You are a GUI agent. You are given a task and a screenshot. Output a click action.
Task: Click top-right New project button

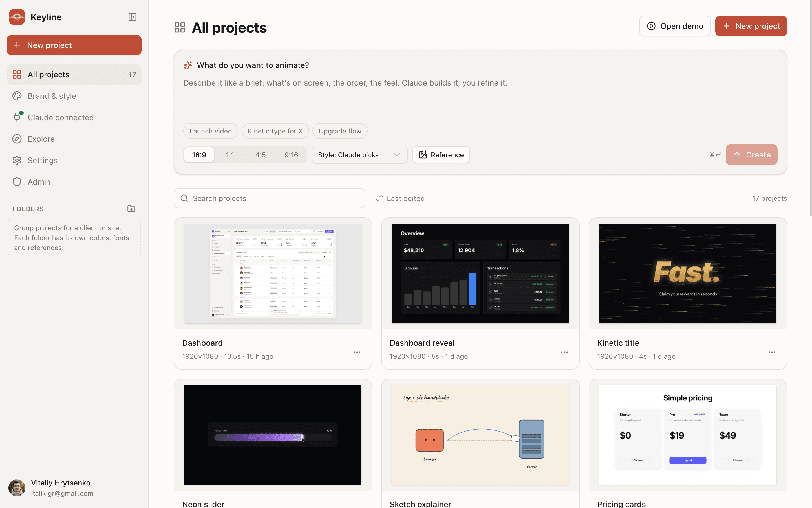click(x=751, y=26)
